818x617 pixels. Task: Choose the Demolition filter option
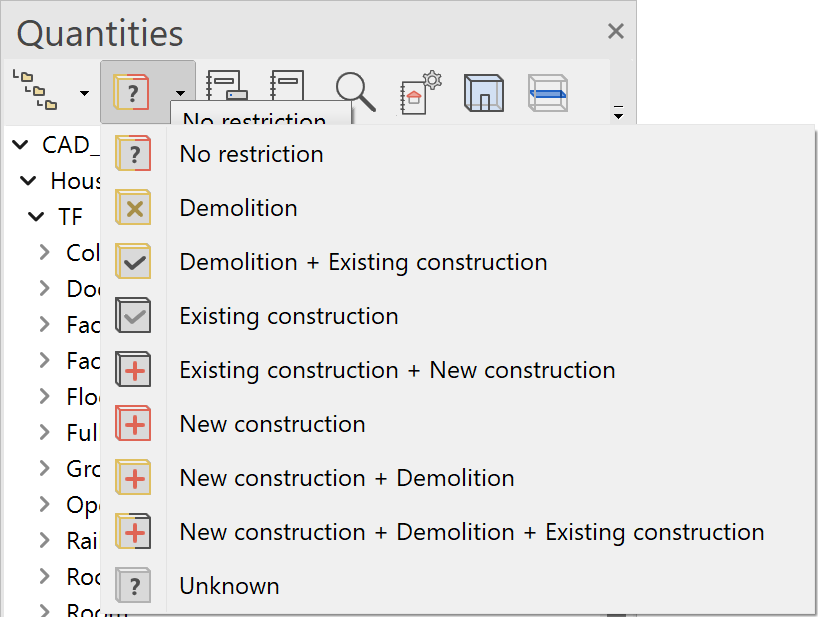(458, 208)
